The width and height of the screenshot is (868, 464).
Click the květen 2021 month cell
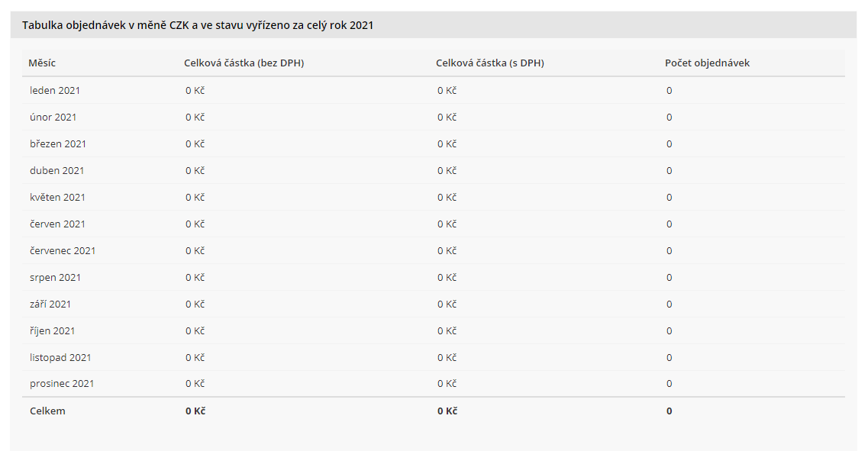pos(58,198)
